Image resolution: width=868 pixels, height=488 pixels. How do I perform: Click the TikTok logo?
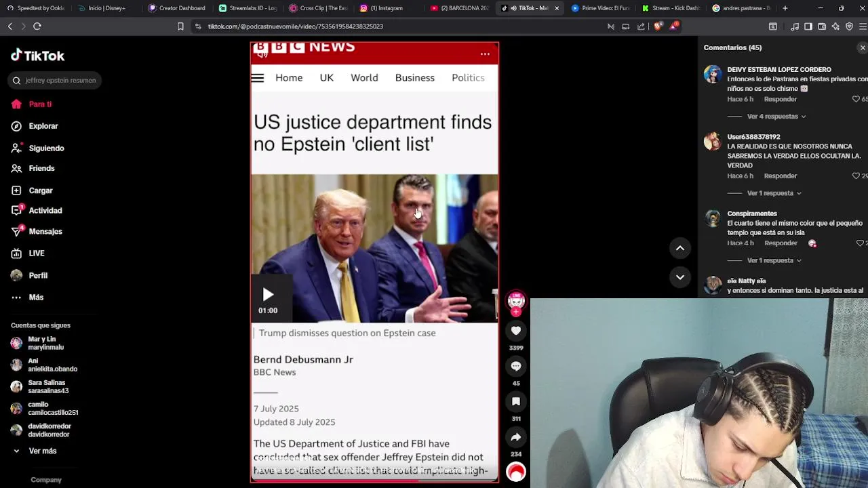click(x=38, y=56)
